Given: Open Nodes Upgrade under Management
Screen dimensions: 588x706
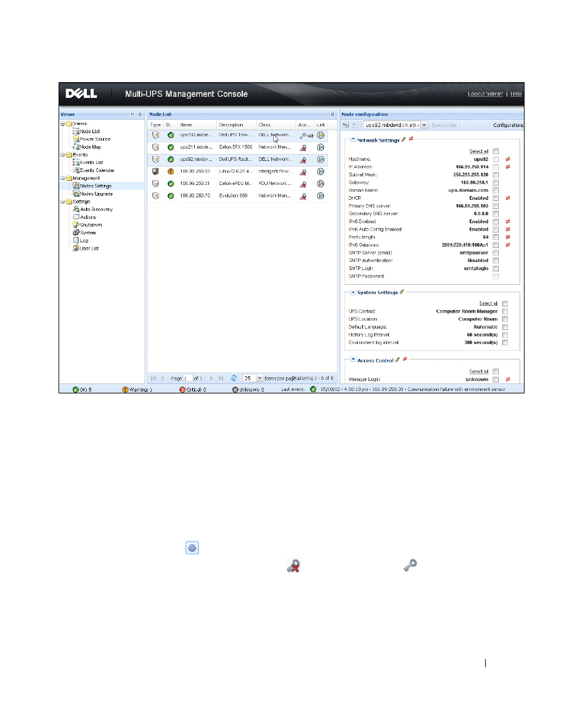Looking at the screenshot, I should [x=96, y=194].
